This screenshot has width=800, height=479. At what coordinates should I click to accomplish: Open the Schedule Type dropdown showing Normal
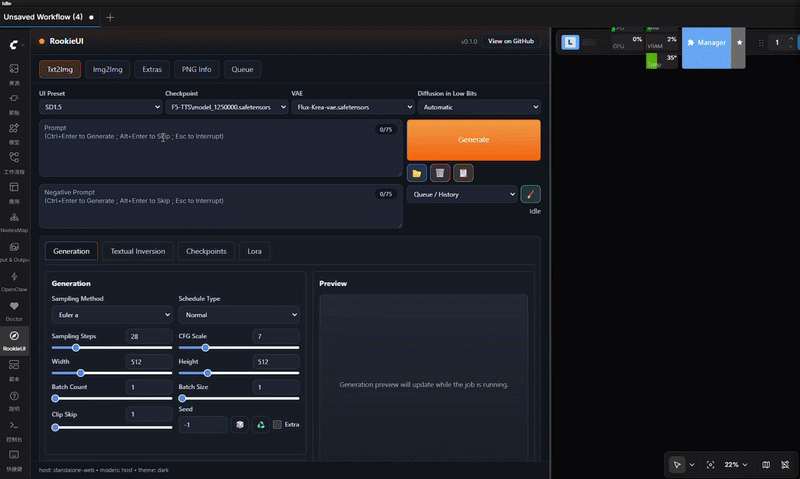click(239, 315)
